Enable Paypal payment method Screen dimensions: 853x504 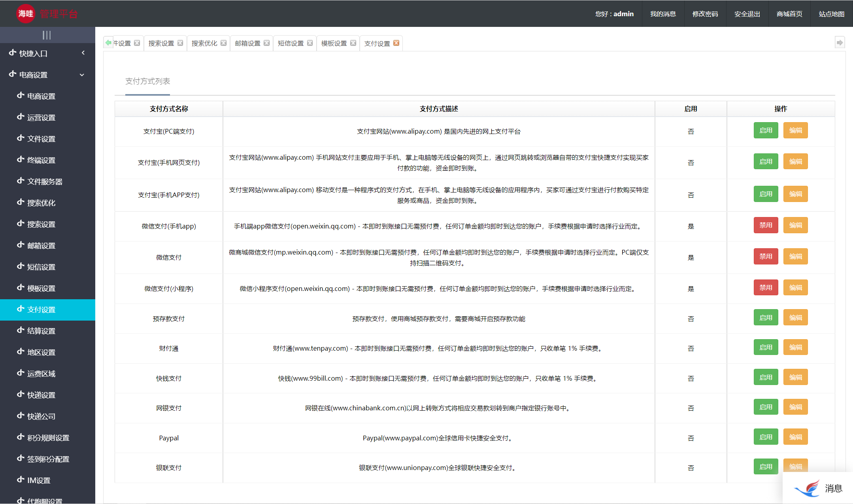[x=766, y=437]
